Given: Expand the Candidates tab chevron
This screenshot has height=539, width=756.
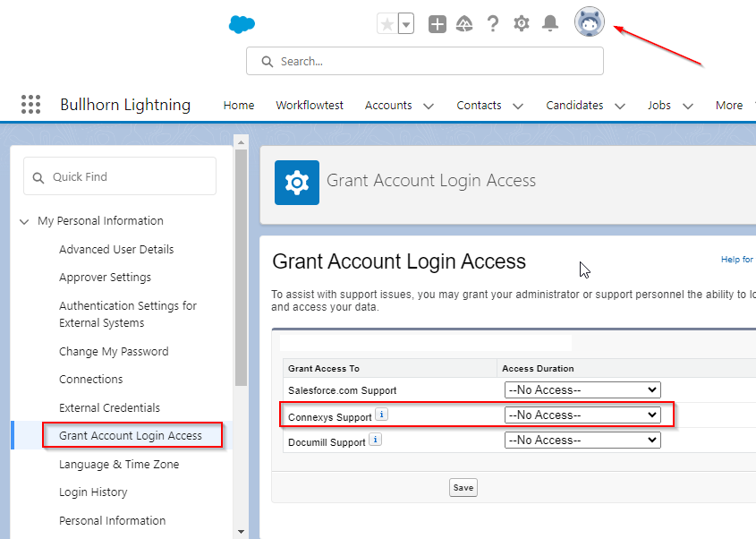Looking at the screenshot, I should [x=620, y=107].
